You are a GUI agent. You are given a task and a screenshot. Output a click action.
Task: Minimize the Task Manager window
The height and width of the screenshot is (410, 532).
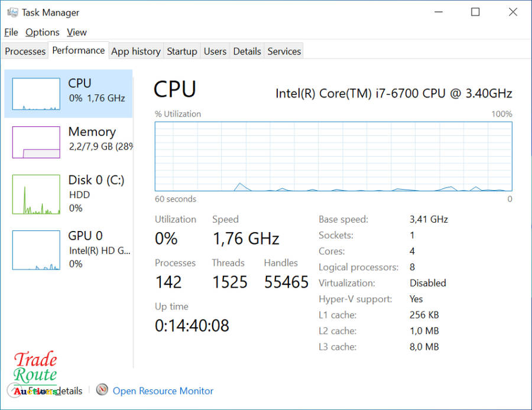click(438, 12)
